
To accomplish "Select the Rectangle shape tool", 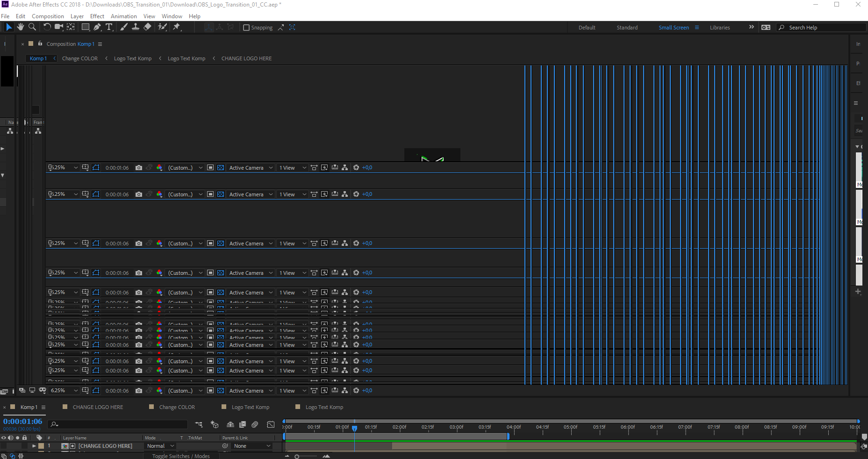I will tap(86, 27).
